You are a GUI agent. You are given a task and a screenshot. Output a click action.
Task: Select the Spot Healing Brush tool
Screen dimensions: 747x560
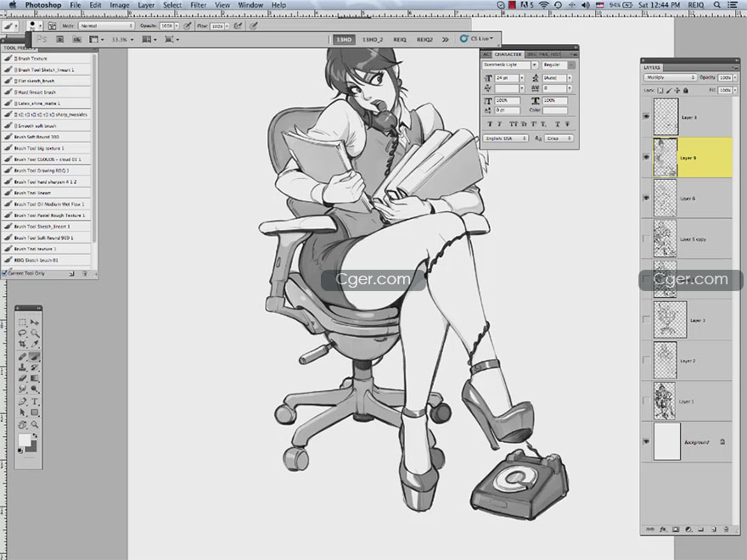pyautogui.click(x=22, y=356)
